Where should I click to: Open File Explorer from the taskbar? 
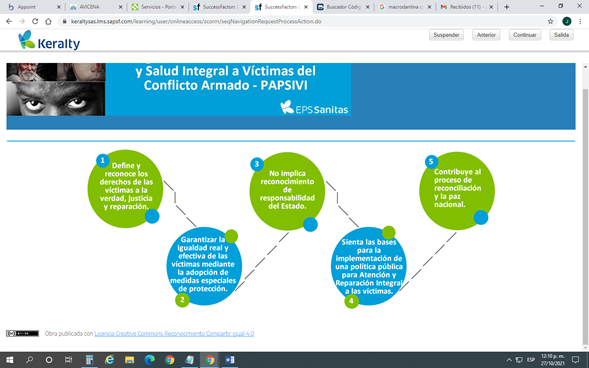point(130,360)
